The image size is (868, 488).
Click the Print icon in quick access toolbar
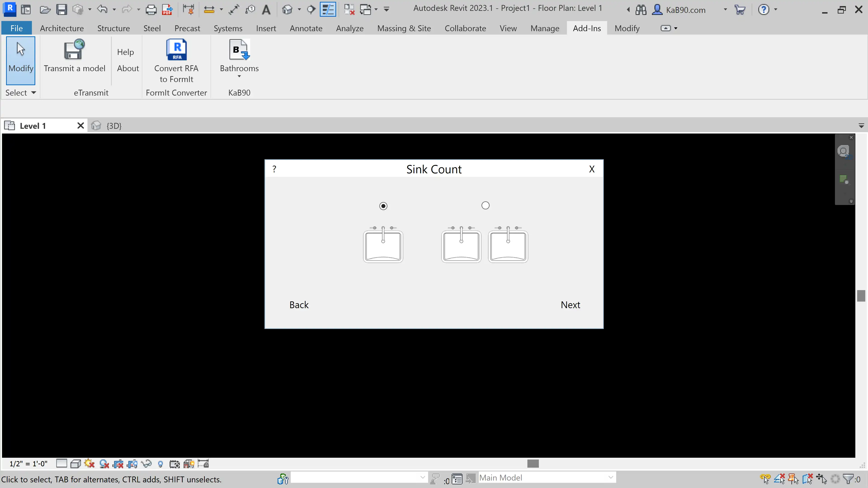(151, 9)
